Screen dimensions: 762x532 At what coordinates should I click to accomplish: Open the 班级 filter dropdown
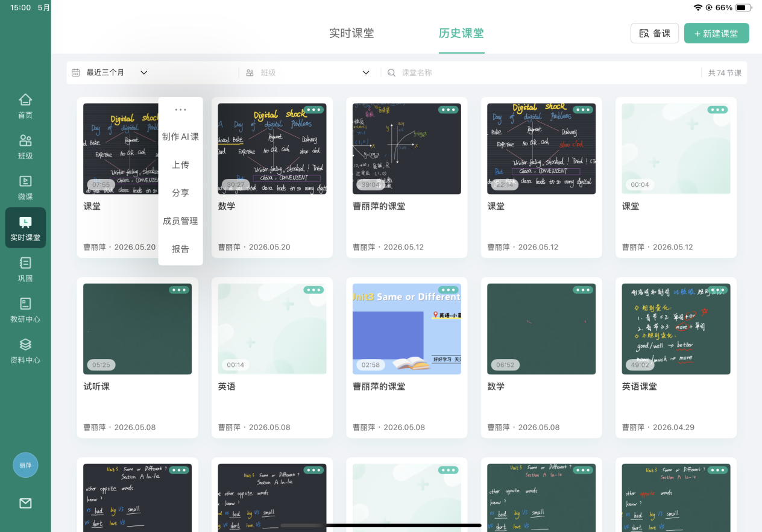[x=307, y=72]
